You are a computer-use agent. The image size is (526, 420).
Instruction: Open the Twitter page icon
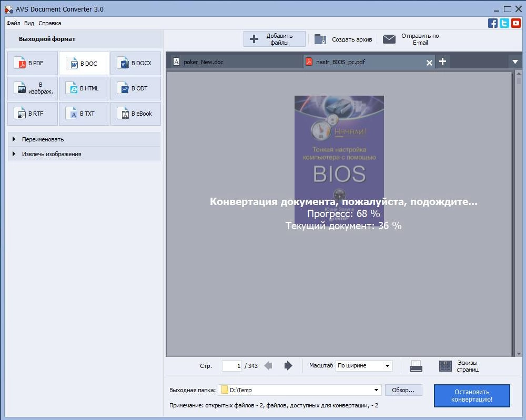tap(504, 23)
